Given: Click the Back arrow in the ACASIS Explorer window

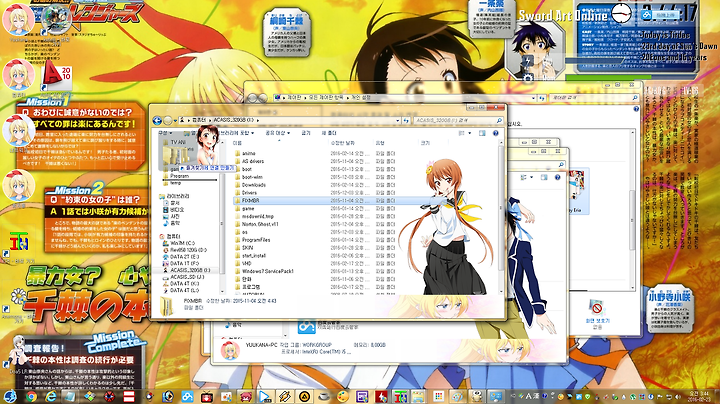Looking at the screenshot, I should tap(157, 120).
